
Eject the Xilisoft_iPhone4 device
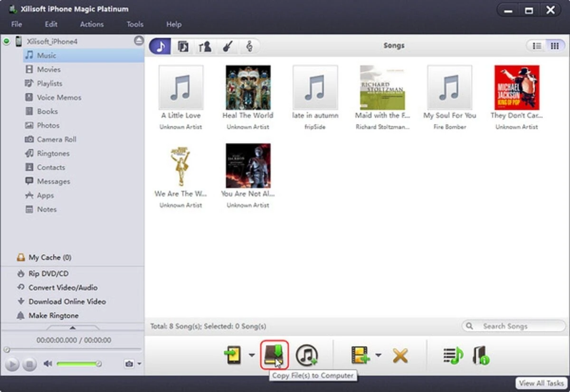[x=139, y=41]
